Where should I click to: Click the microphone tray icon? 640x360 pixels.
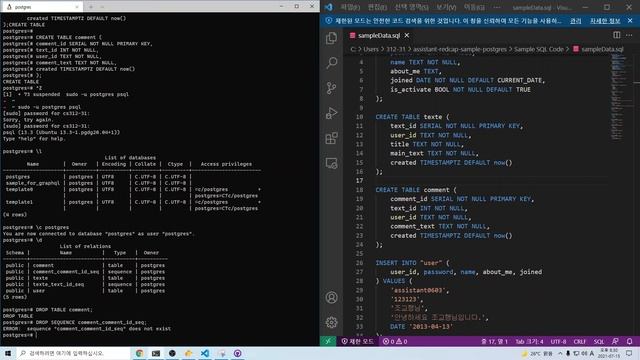coord(568,353)
